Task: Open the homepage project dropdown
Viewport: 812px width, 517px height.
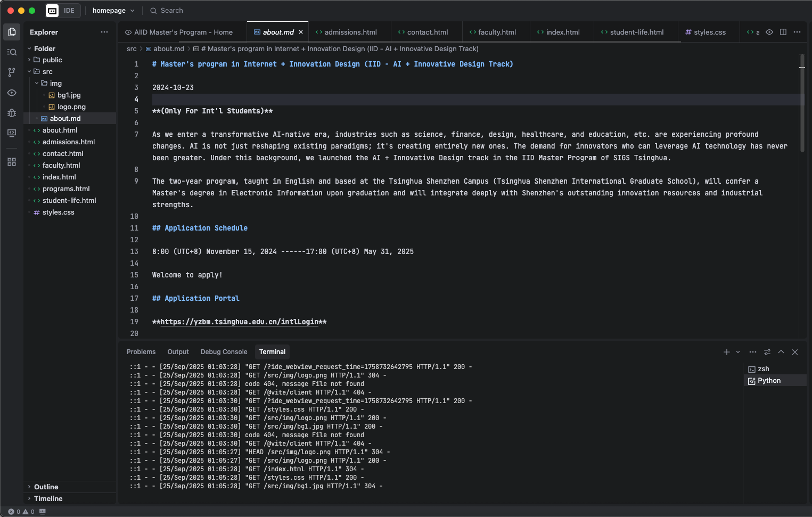Action: [x=113, y=11]
